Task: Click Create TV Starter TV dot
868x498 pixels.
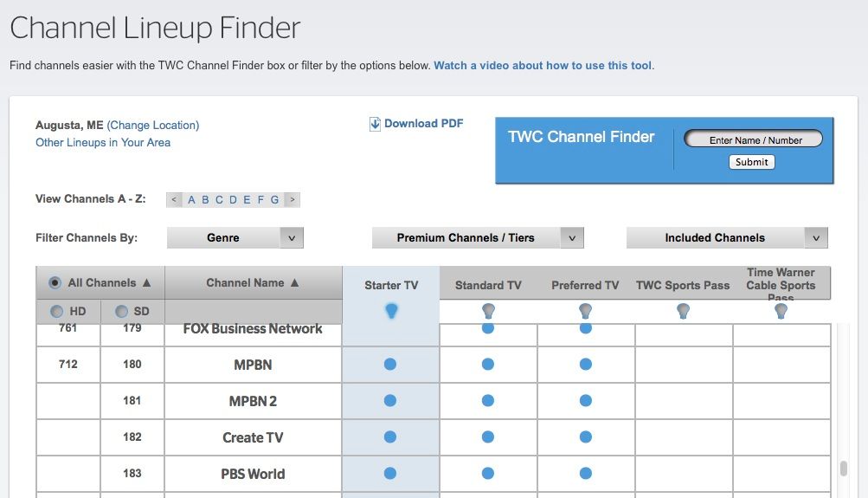Action: tap(390, 437)
